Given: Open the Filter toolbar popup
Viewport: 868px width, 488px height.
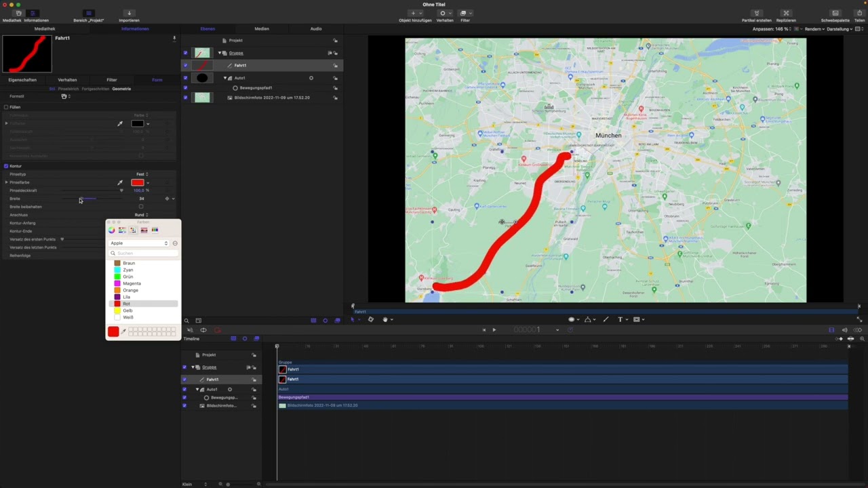Looking at the screenshot, I should click(x=465, y=13).
